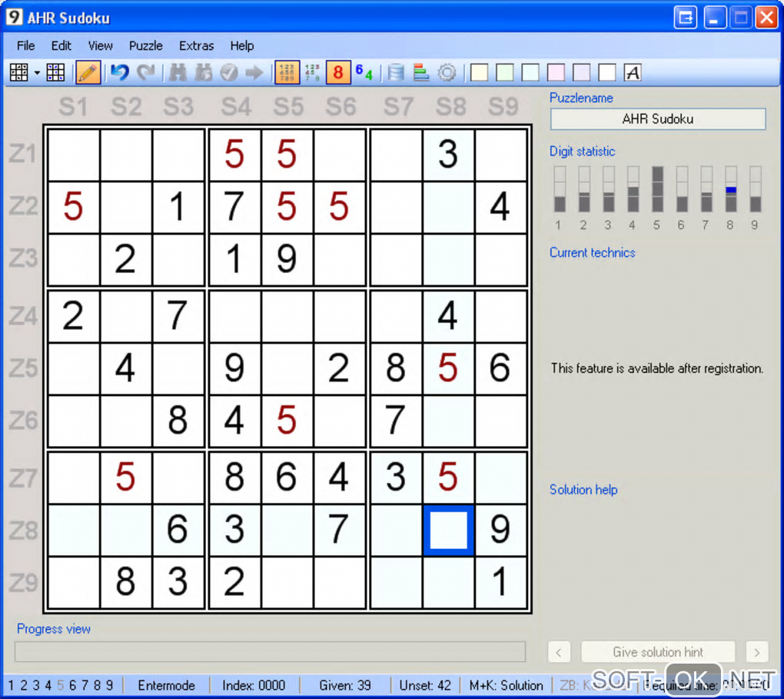Click the Solution help label
The image size is (784, 699).
[583, 489]
